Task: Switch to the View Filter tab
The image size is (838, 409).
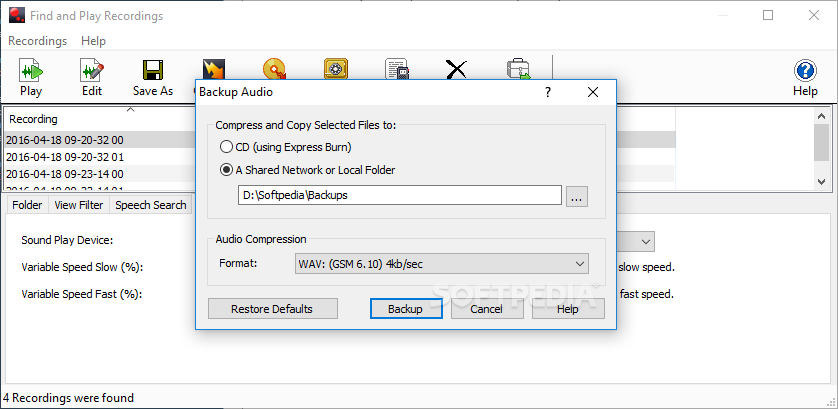Action: (79, 205)
